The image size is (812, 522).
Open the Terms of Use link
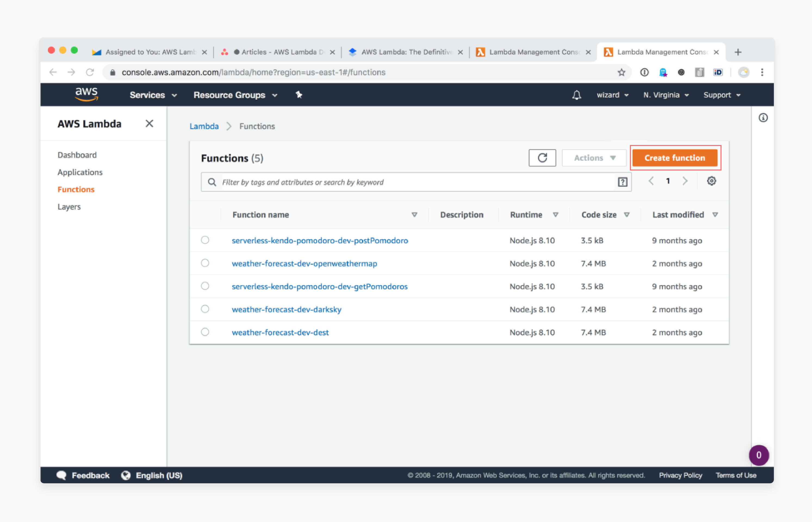(736, 475)
